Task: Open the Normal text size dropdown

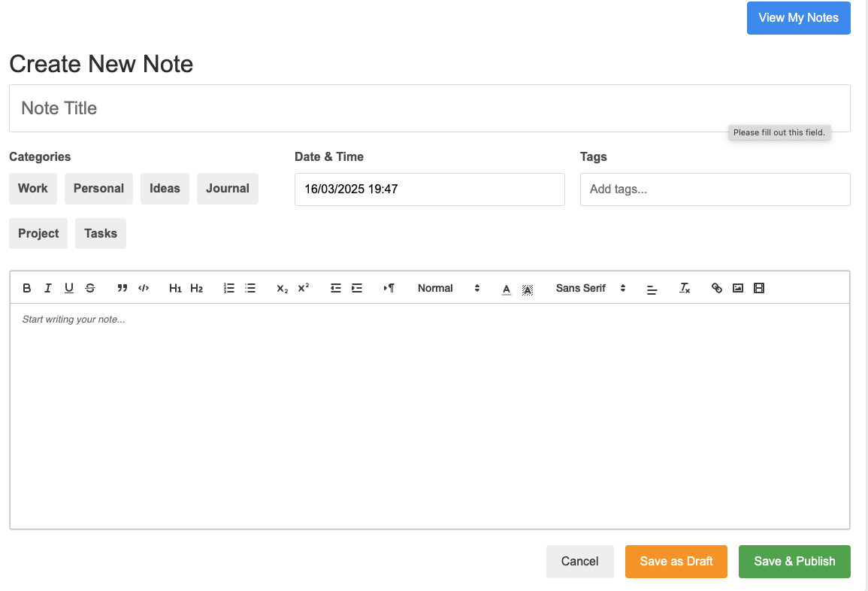Action: point(449,288)
